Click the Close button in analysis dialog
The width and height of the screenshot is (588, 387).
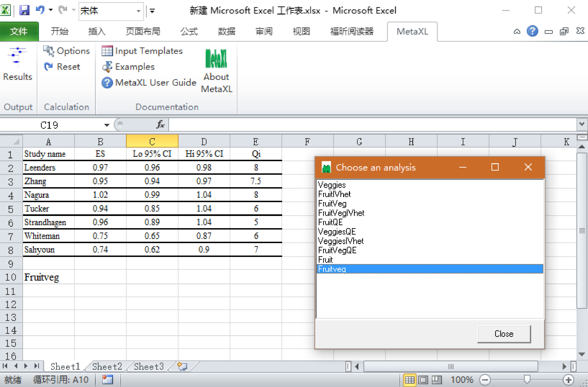(504, 334)
